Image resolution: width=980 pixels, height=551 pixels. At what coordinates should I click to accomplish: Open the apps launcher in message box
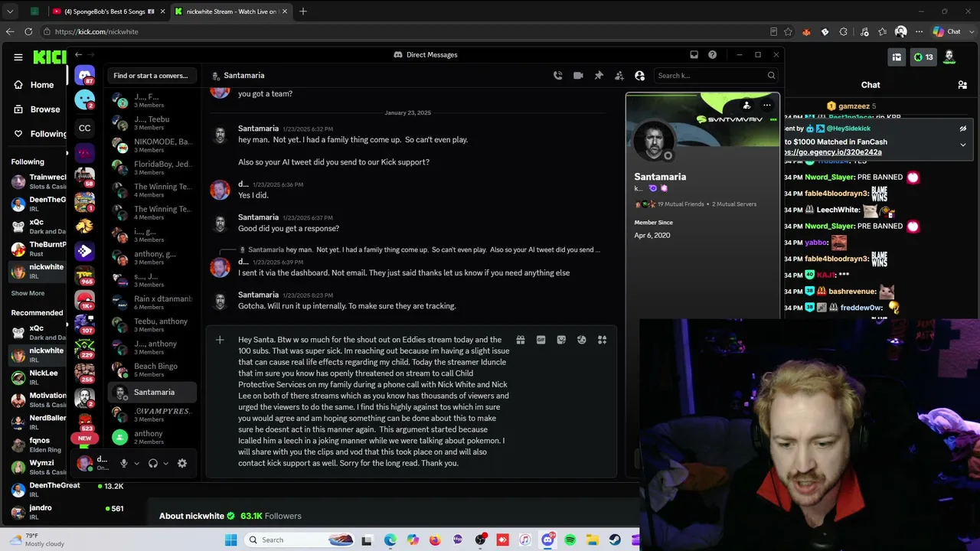click(x=603, y=340)
